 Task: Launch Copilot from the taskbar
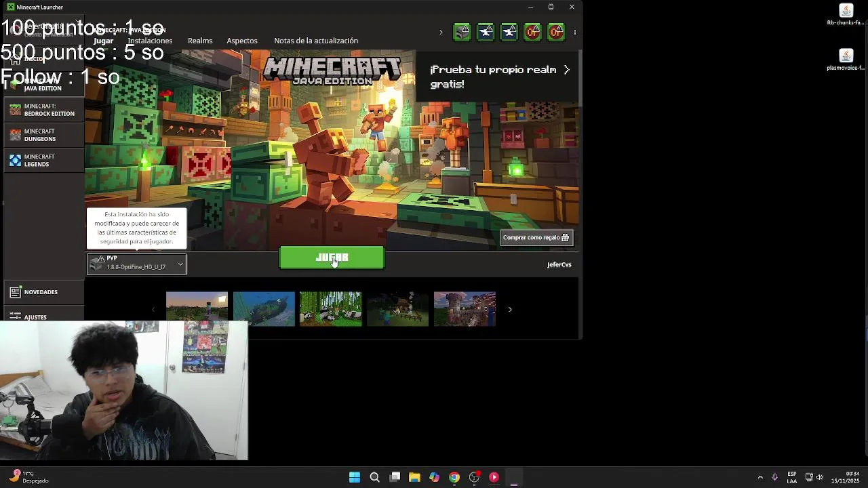[x=434, y=477]
